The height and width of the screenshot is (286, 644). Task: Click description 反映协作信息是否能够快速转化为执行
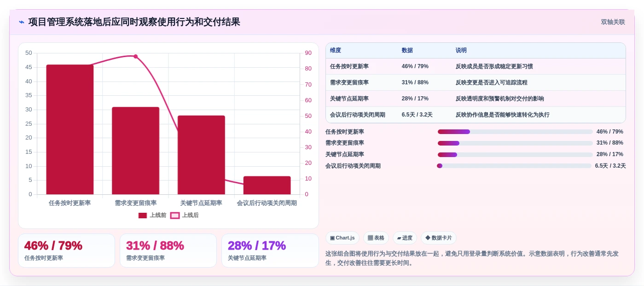click(x=503, y=115)
